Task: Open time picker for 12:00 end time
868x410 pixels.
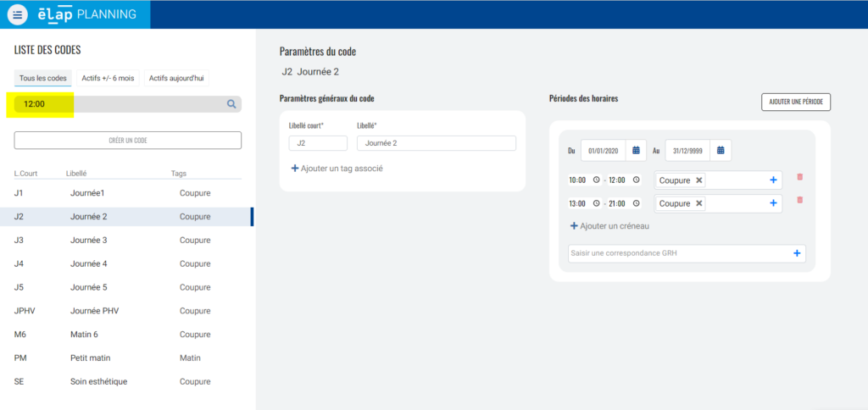Action: 637,180
